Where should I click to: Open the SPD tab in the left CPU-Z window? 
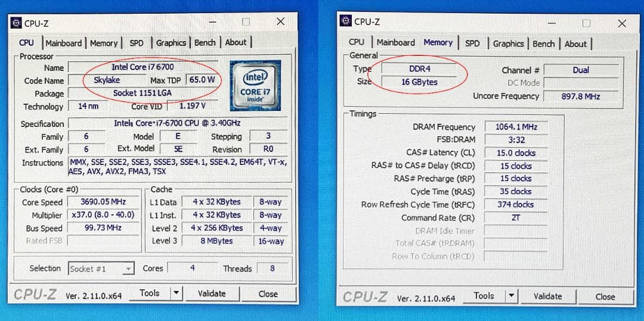click(x=137, y=43)
